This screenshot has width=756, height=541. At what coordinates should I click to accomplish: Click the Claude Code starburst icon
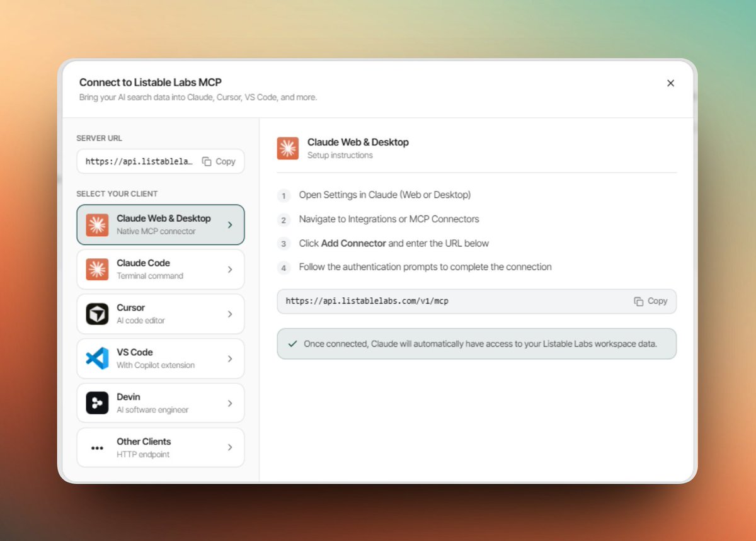coord(97,270)
